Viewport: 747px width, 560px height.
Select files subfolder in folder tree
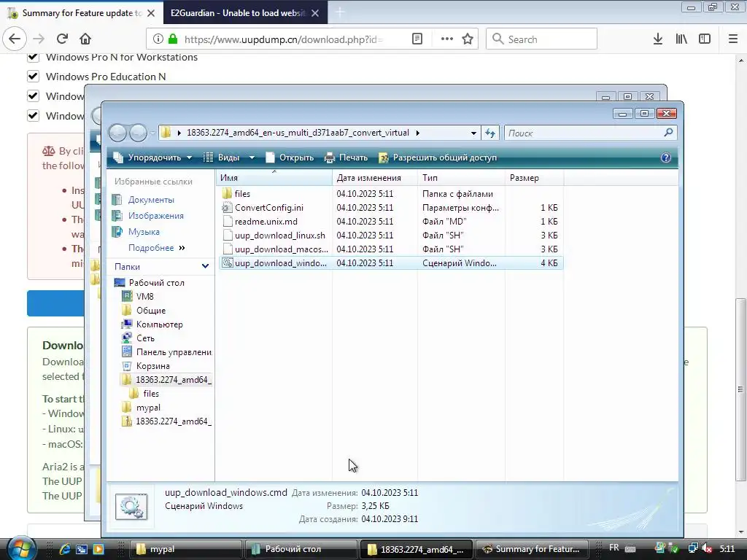click(151, 393)
